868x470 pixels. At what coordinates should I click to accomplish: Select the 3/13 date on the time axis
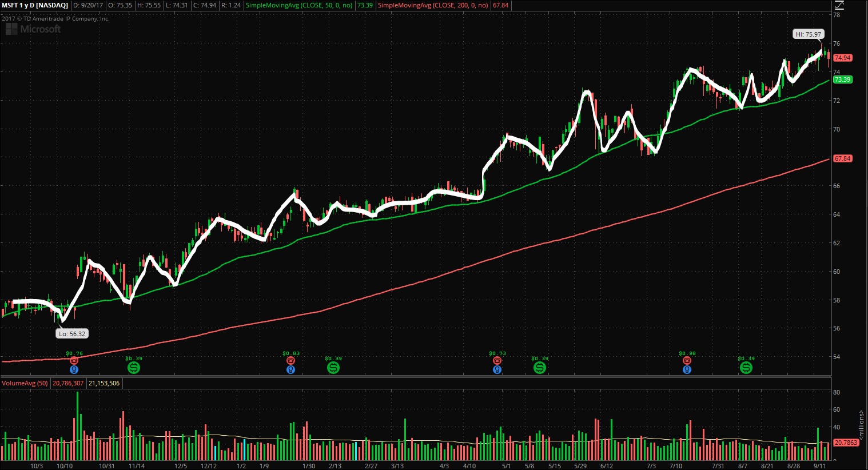tap(397, 466)
